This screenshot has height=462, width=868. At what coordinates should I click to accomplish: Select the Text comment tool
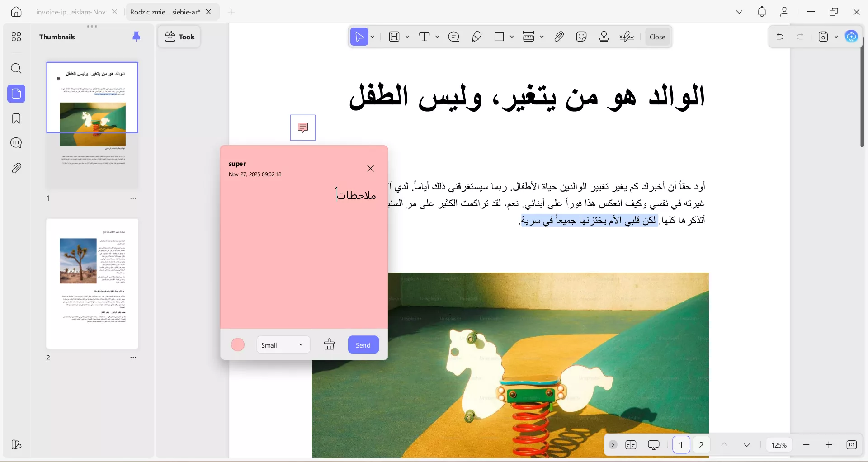[x=424, y=37]
